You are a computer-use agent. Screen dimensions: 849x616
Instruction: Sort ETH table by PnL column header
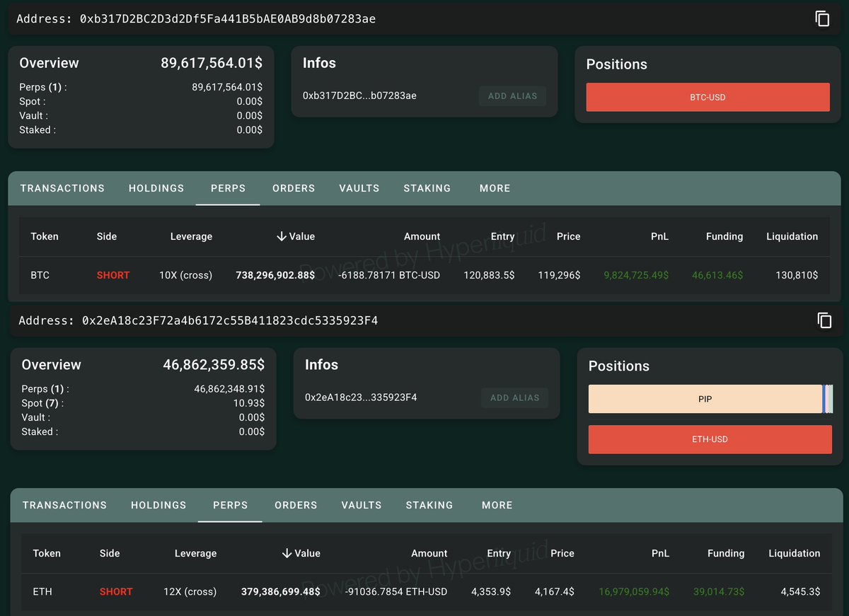[x=659, y=553]
